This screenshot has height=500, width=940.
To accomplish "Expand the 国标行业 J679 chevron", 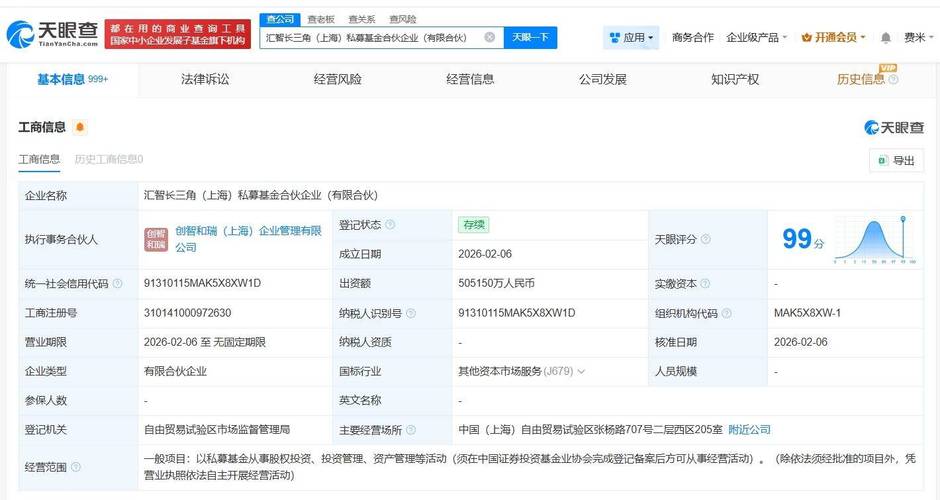I will tap(581, 372).
